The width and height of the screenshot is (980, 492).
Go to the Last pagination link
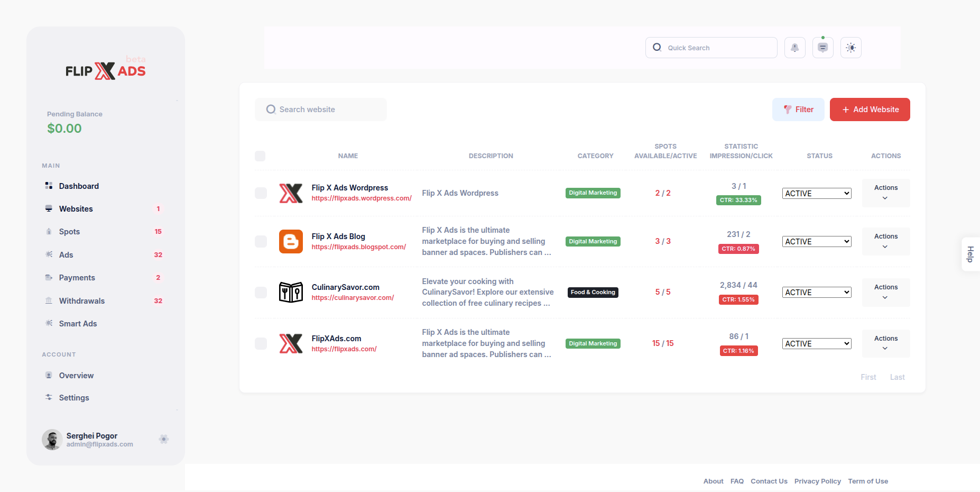[x=897, y=377]
